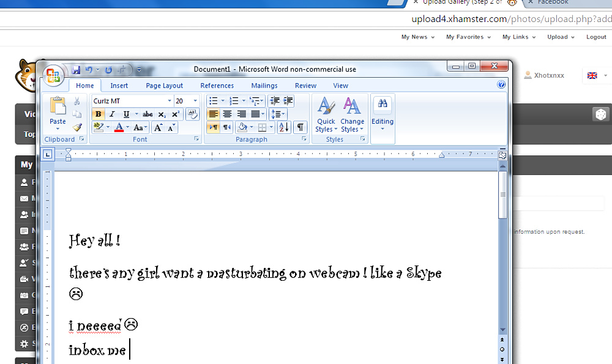Click the red font color swatch
The width and height of the screenshot is (612, 364).
point(119,127)
